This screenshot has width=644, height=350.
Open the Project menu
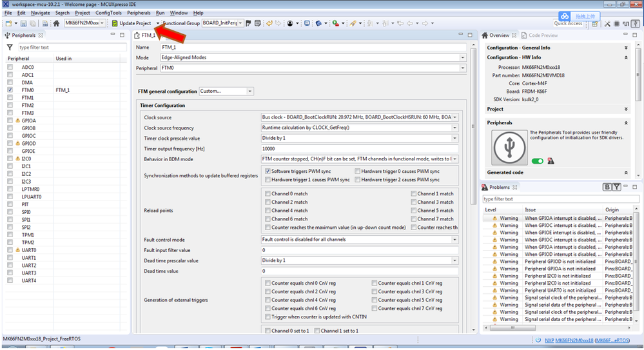82,13
